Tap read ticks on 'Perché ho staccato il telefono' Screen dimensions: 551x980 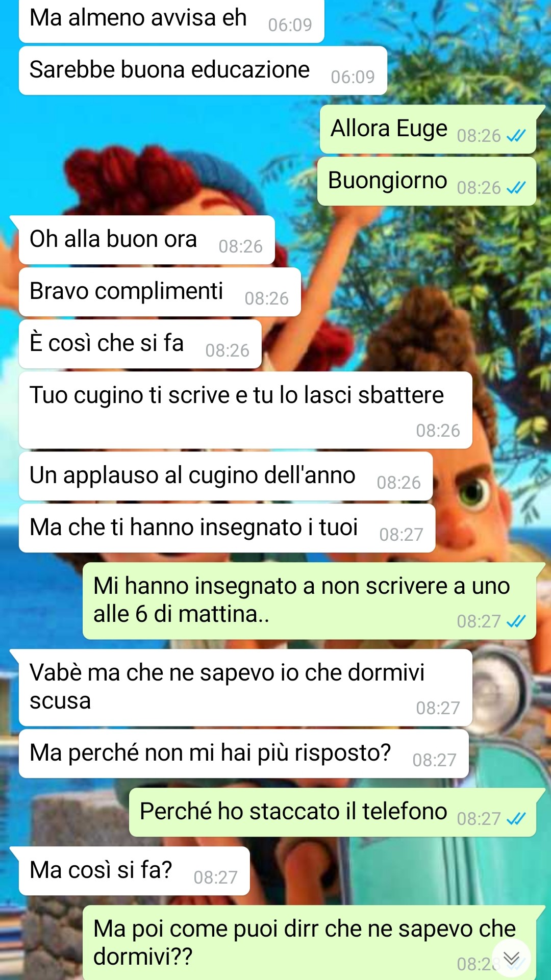[x=516, y=819]
